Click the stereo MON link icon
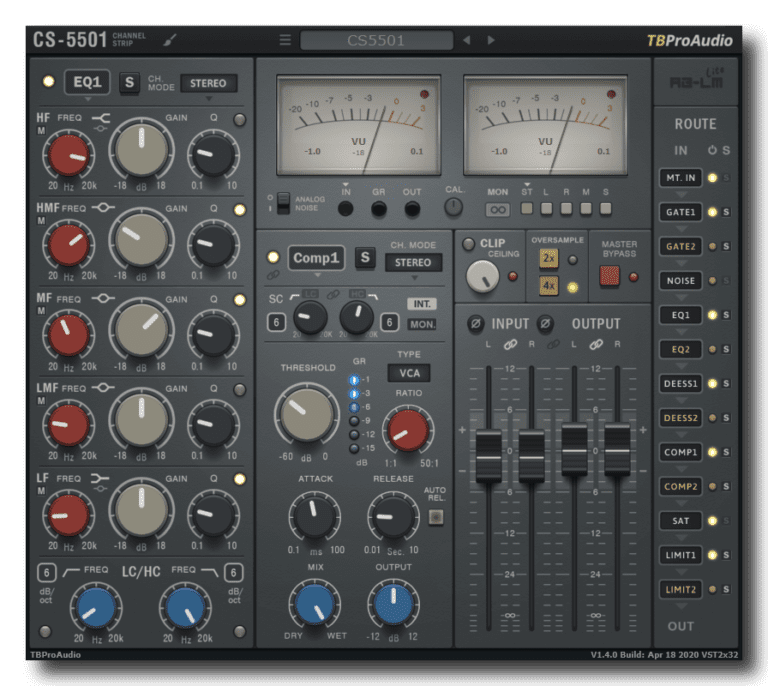The width and height of the screenshot is (768, 686). tap(498, 210)
